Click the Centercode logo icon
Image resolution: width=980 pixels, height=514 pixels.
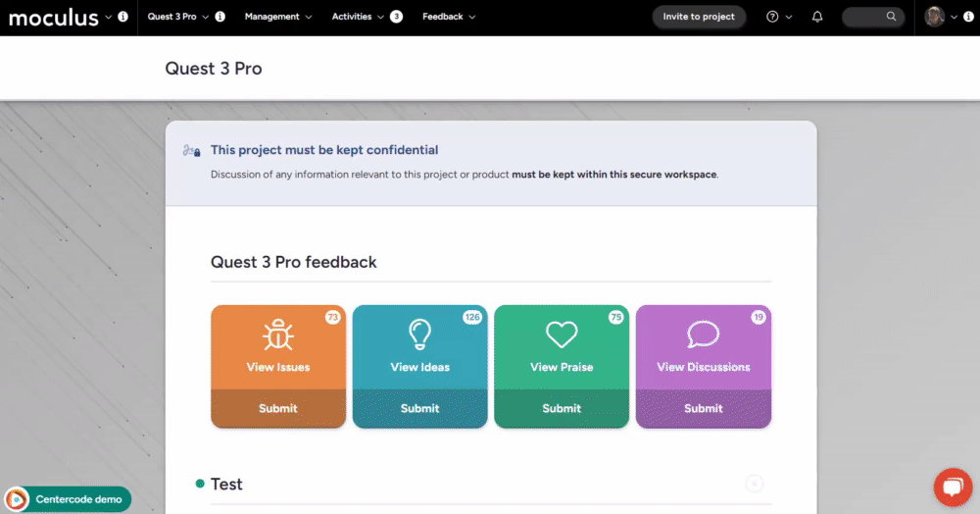[17, 499]
